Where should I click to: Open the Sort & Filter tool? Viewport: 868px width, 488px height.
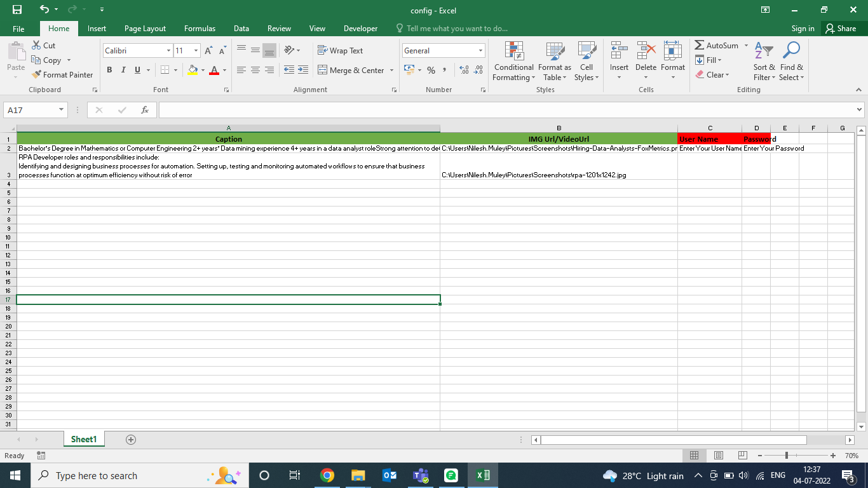[764, 51]
